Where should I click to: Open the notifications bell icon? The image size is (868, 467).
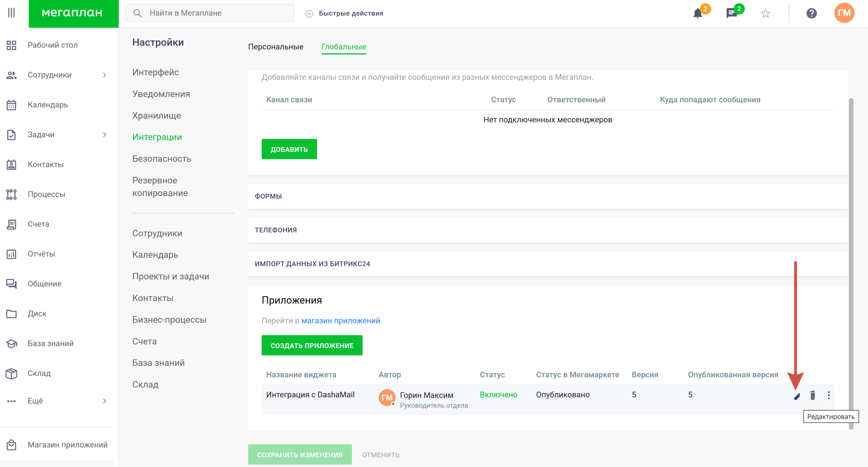(698, 14)
